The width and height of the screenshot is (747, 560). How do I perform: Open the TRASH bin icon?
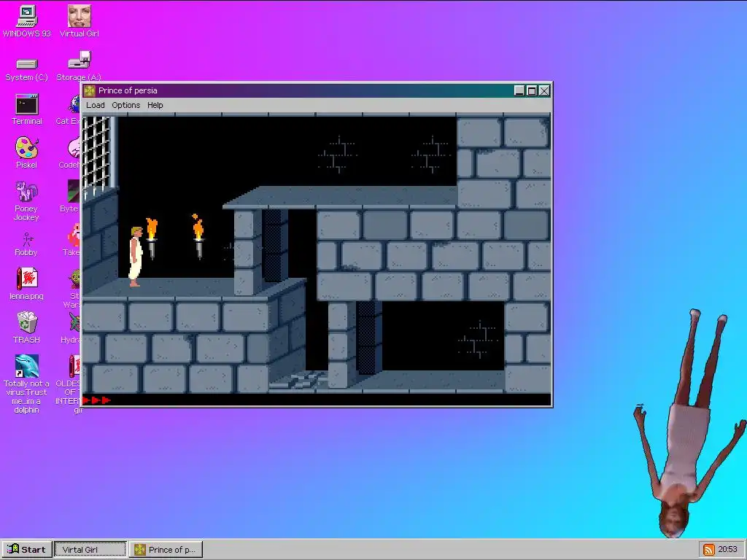point(27,327)
